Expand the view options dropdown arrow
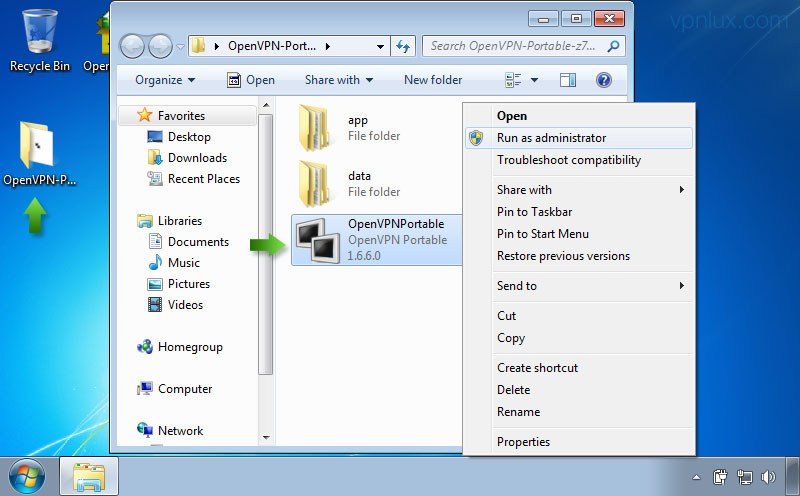 click(534, 80)
